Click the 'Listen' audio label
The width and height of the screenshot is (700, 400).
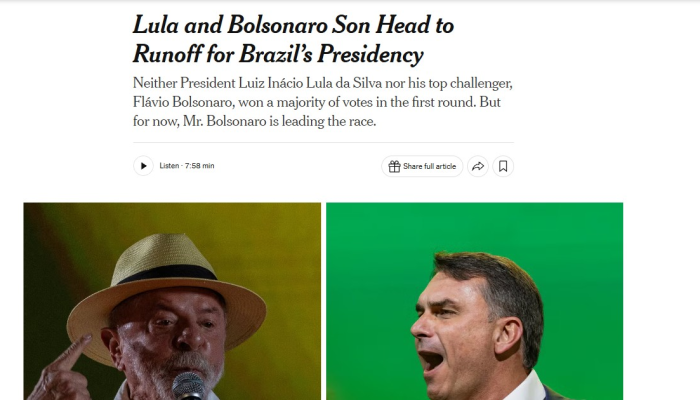tap(169, 166)
